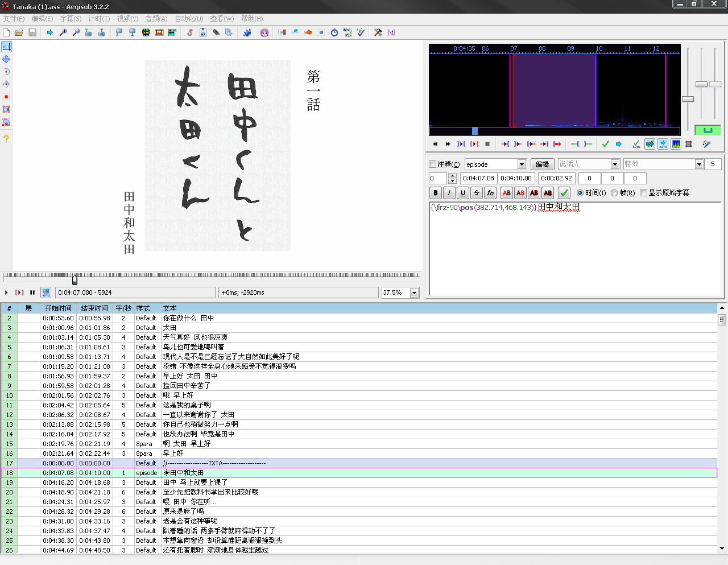Open the 37.5% video zoom dropdown
Viewport: 728px width, 565px height.
tap(414, 292)
